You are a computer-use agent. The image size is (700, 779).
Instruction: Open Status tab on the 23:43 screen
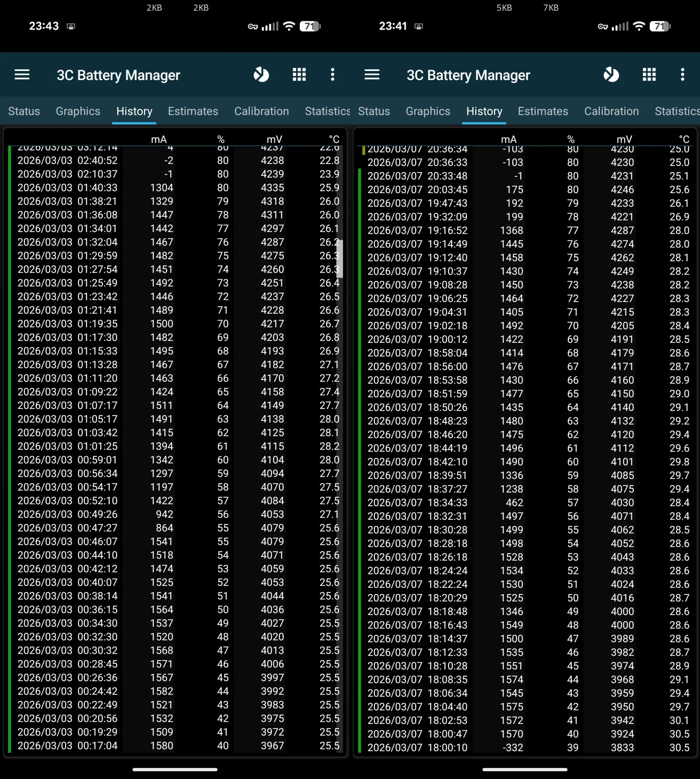[24, 111]
